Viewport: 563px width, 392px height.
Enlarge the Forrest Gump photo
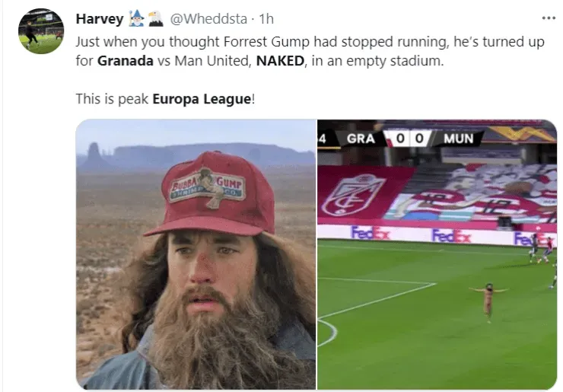(196, 254)
